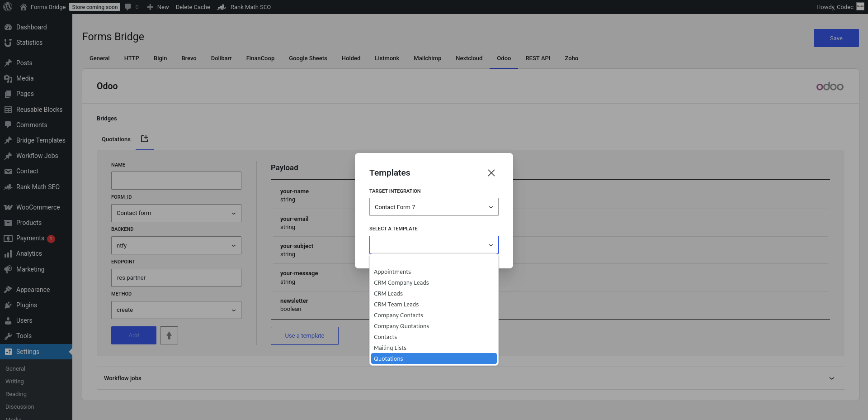Click the bridge NAME input field
Image resolution: width=868 pixels, height=420 pixels.
pos(176,181)
